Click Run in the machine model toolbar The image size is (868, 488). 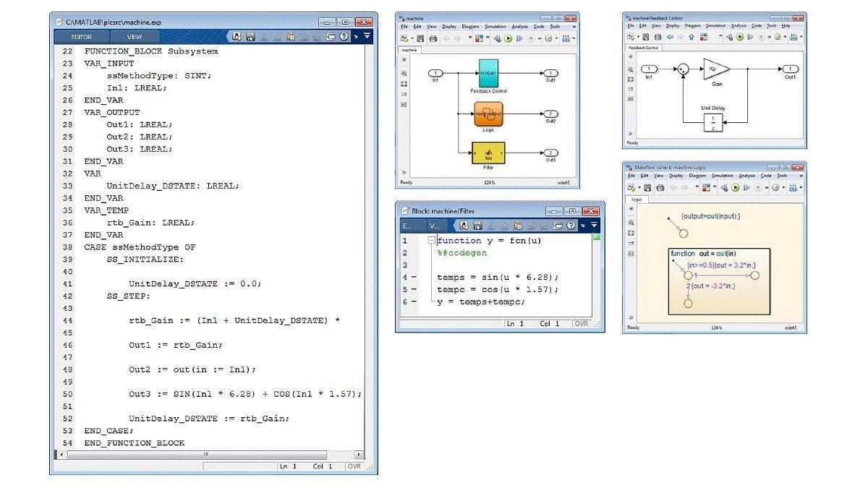[509, 38]
